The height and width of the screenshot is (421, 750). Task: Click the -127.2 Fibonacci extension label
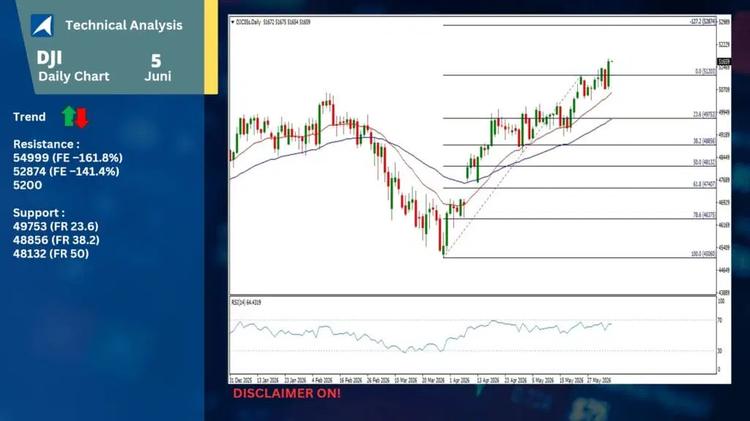pos(703,22)
